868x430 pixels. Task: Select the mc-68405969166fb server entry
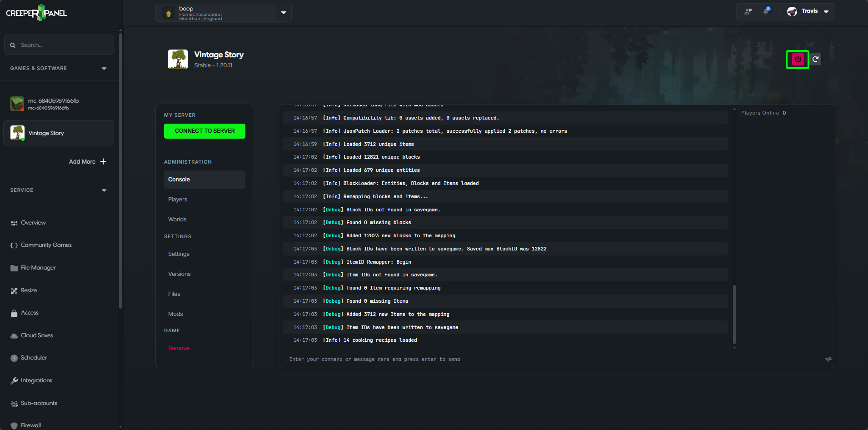59,104
